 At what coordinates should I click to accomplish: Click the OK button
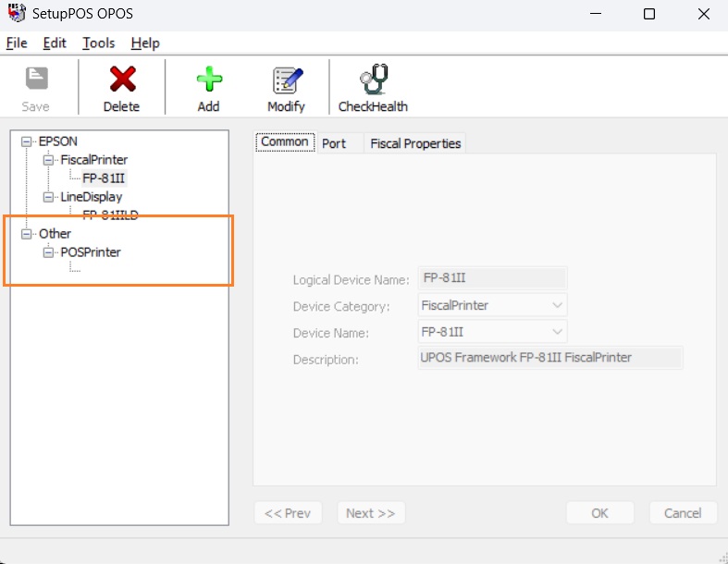(599, 513)
